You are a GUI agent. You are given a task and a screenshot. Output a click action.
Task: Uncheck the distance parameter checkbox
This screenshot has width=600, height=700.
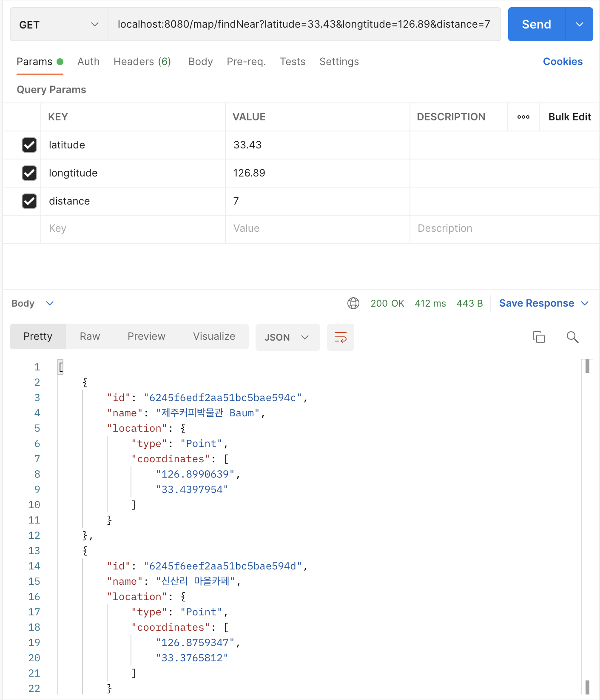coord(29,201)
